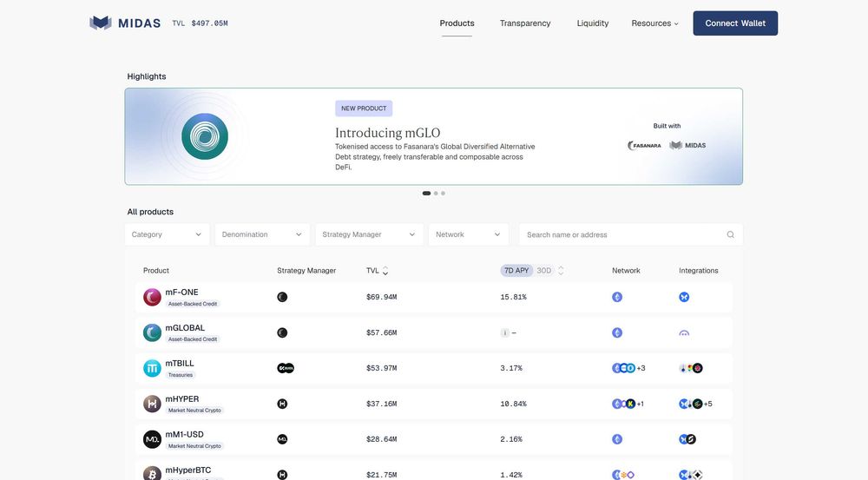Screen dimensions: 868x480
Task: Click the mGLO teal spiral icon in banner
Action: pyautogui.click(x=205, y=136)
